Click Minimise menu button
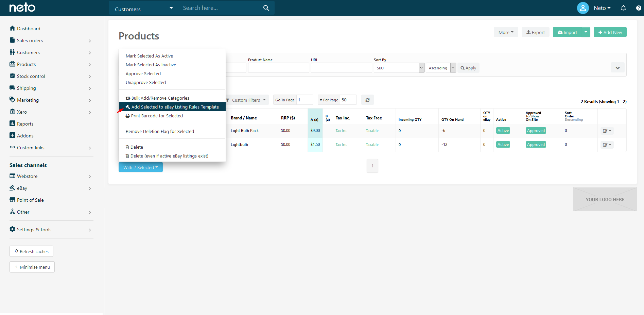The height and width of the screenshot is (315, 644). (32, 267)
